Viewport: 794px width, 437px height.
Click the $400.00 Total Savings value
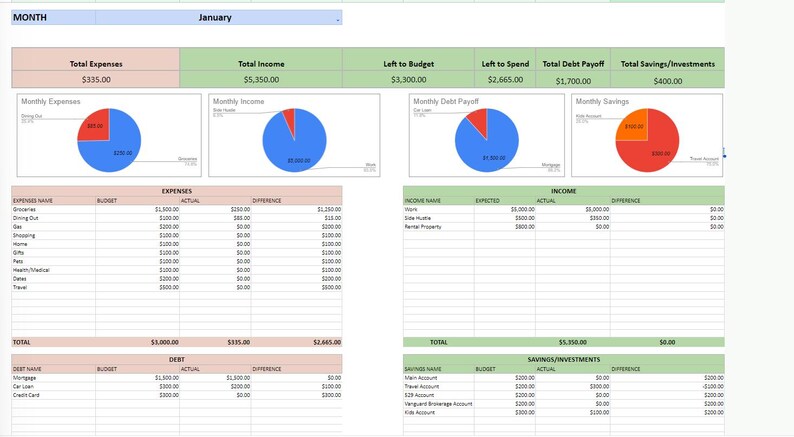click(x=667, y=81)
